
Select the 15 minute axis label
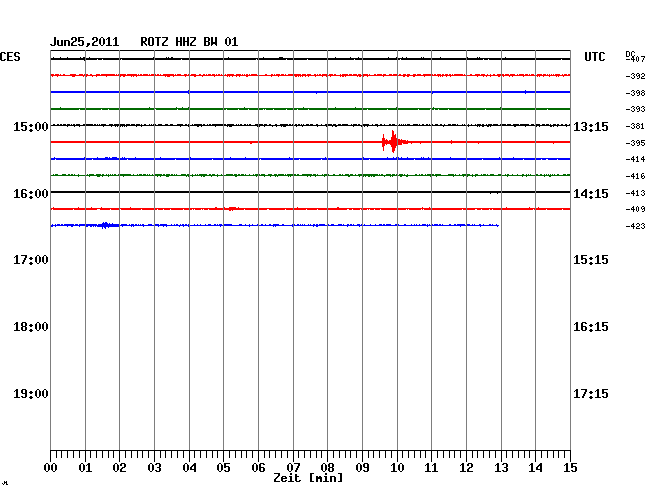coord(570,468)
